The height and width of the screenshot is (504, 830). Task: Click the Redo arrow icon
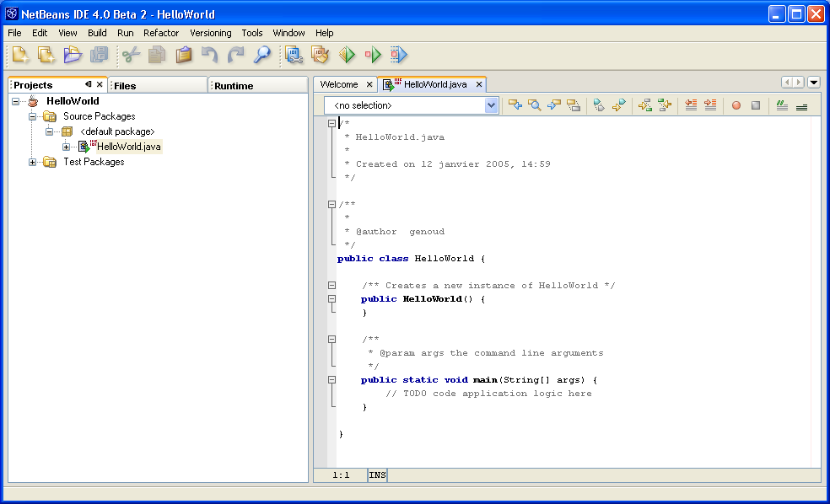tap(235, 55)
